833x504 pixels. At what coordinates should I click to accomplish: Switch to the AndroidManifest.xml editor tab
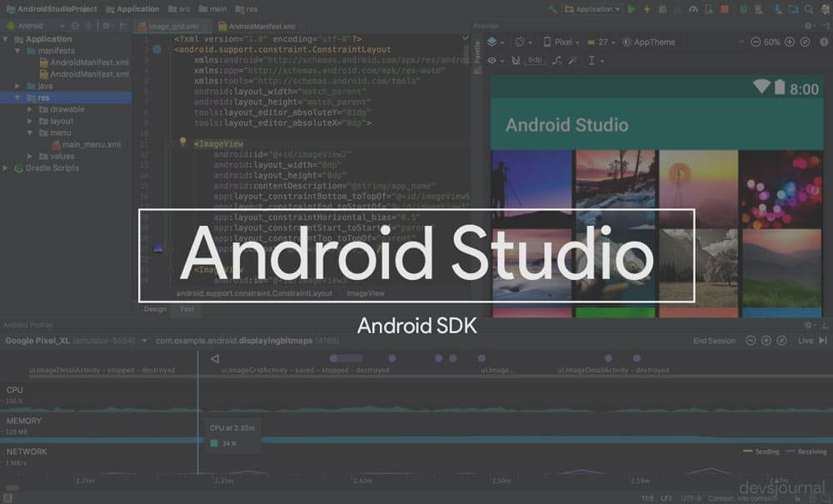tap(260, 26)
